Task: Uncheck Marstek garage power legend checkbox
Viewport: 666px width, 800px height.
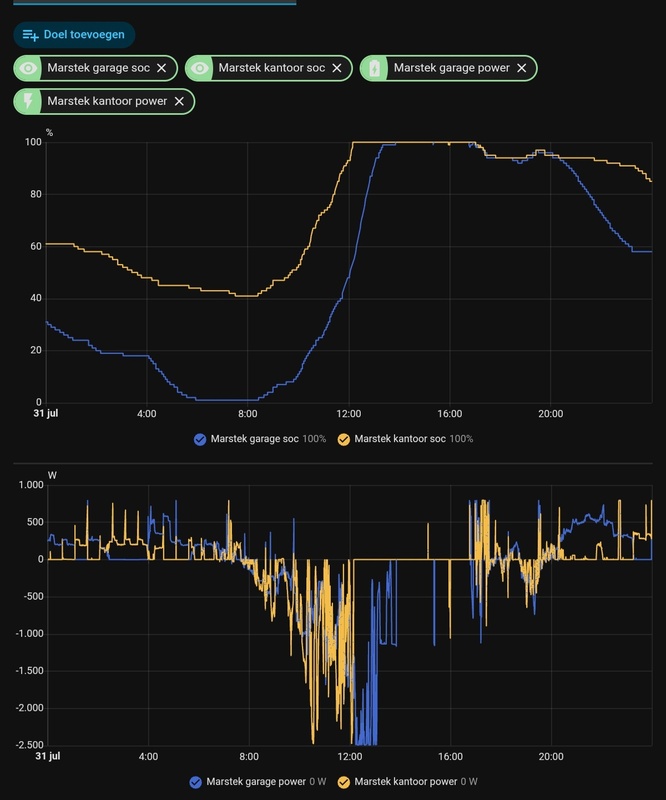Action: point(195,782)
